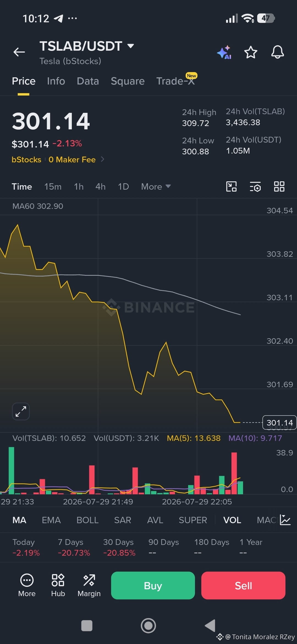This screenshot has height=644, width=297.
Task: Open the TSLAB/USDT pair selector dropdown
Action: (87, 46)
